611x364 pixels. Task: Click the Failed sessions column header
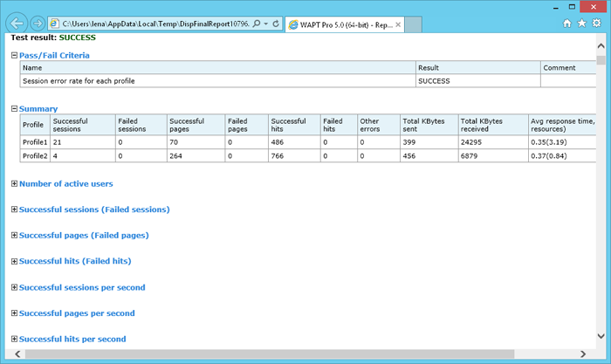(x=141, y=125)
